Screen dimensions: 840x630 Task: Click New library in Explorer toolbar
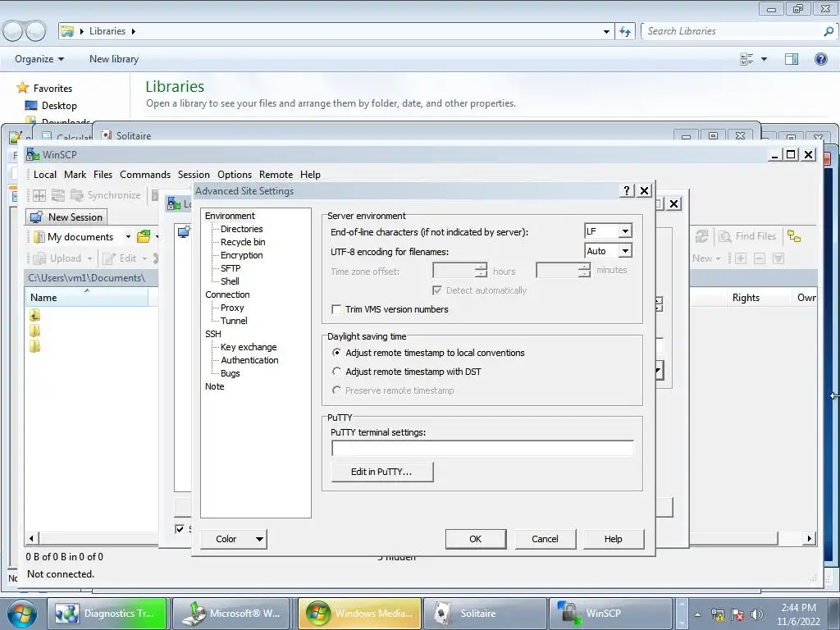(113, 59)
